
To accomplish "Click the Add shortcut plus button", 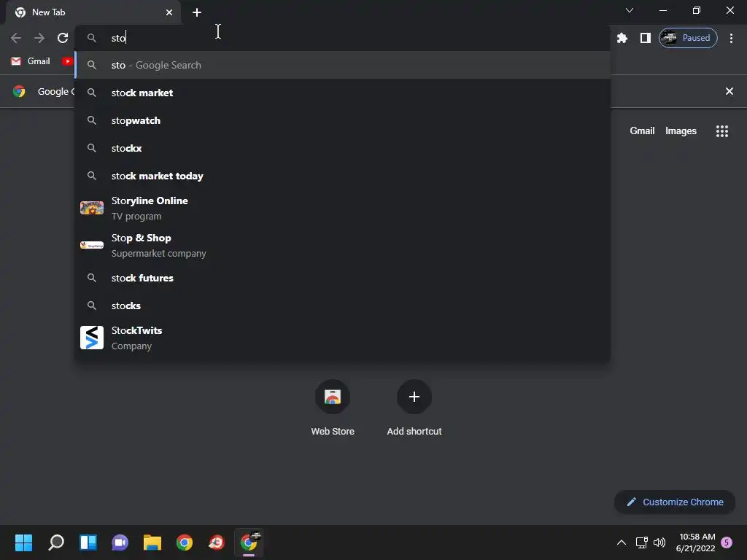I will pyautogui.click(x=414, y=397).
